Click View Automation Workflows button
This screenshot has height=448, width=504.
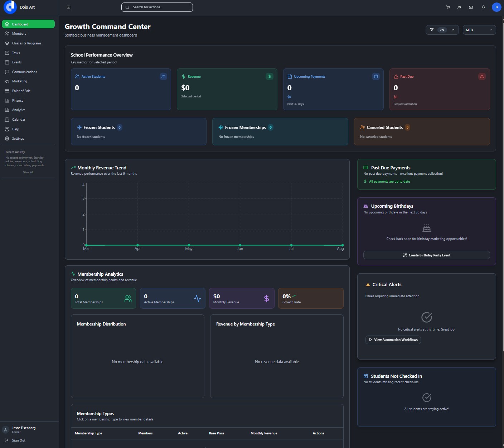(393, 340)
